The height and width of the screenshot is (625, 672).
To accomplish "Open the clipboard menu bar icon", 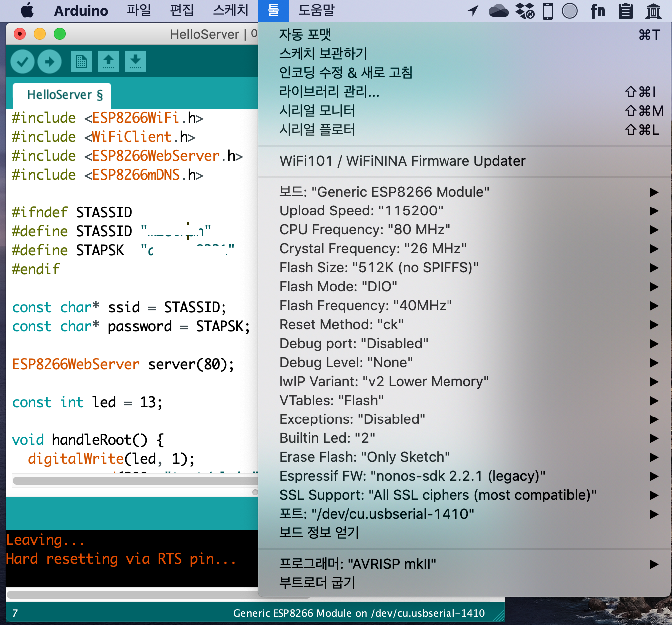I will click(625, 11).
